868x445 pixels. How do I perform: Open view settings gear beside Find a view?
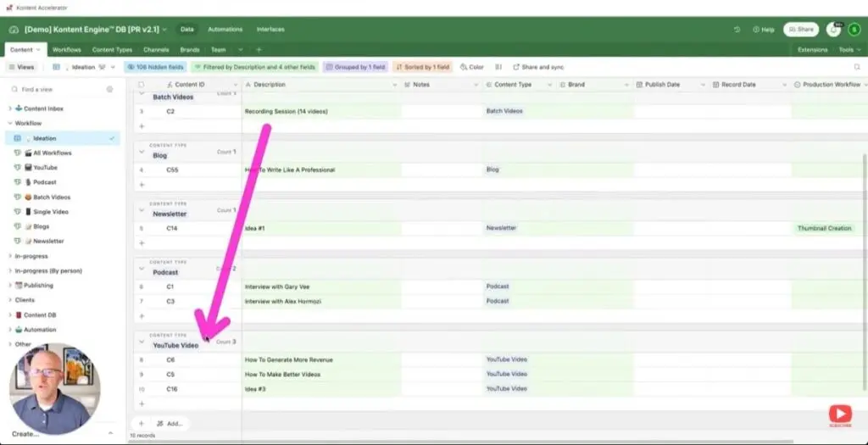[x=109, y=89]
